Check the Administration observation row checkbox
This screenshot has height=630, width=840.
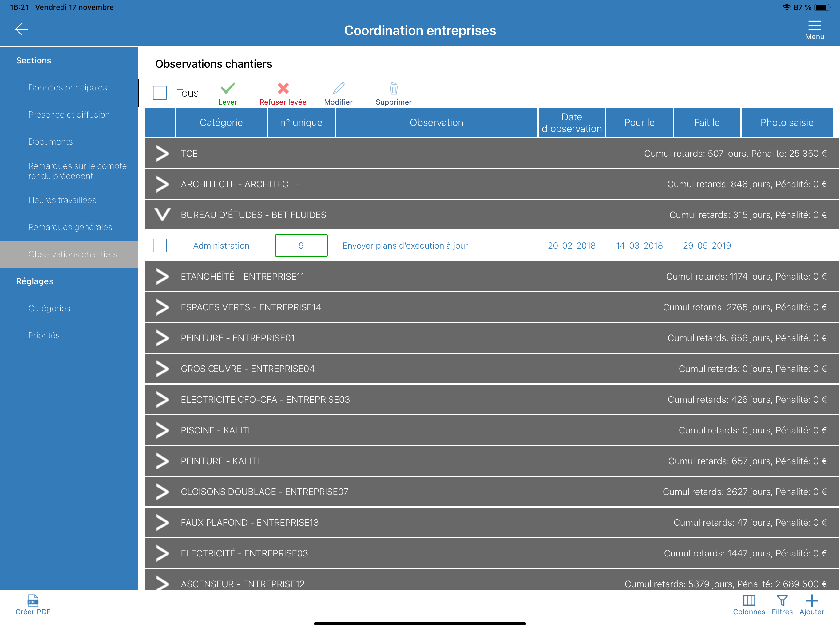160,245
